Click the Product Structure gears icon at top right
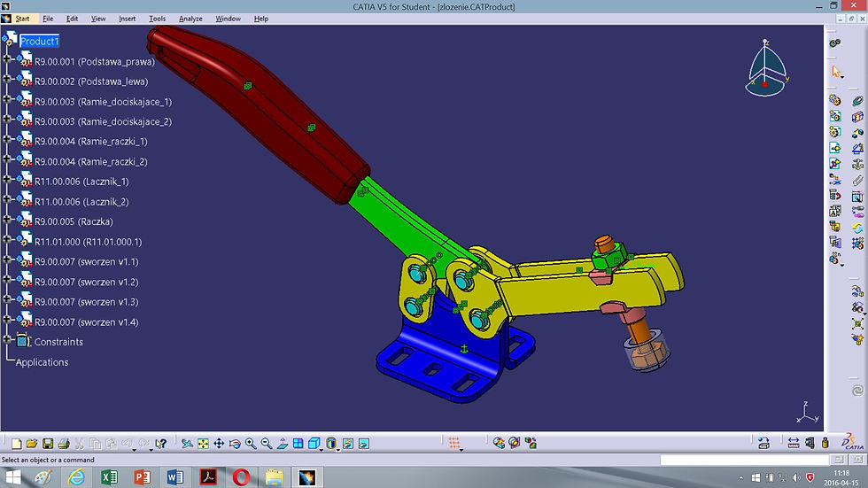This screenshot has height=488, width=868. 834,43
